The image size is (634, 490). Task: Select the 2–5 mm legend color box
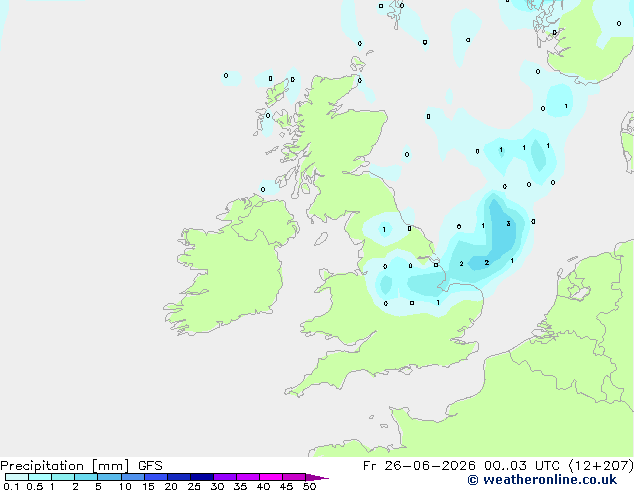[x=86, y=477]
